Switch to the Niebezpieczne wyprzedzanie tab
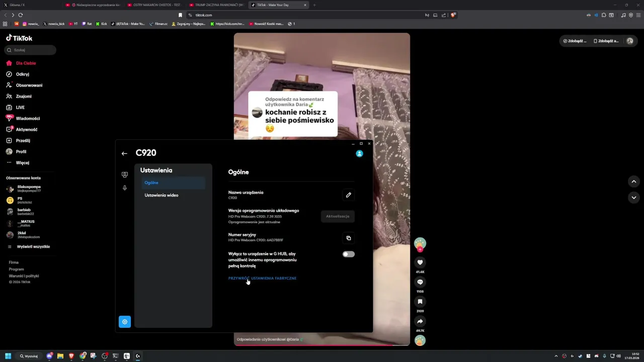644x362 pixels. click(93, 5)
